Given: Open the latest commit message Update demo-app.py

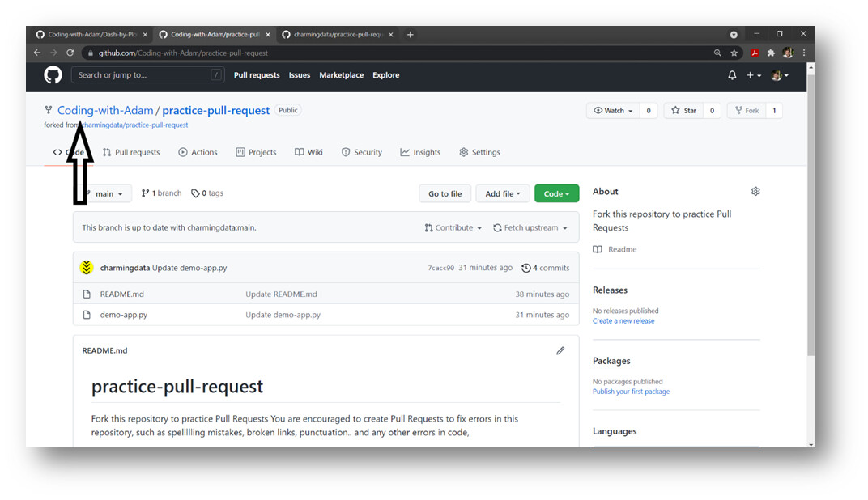Looking at the screenshot, I should click(x=189, y=268).
